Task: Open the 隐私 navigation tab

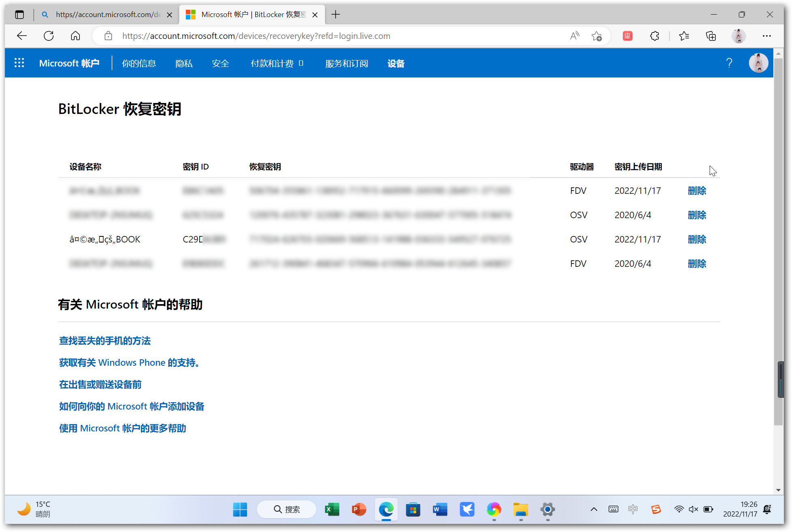Action: [x=184, y=64]
